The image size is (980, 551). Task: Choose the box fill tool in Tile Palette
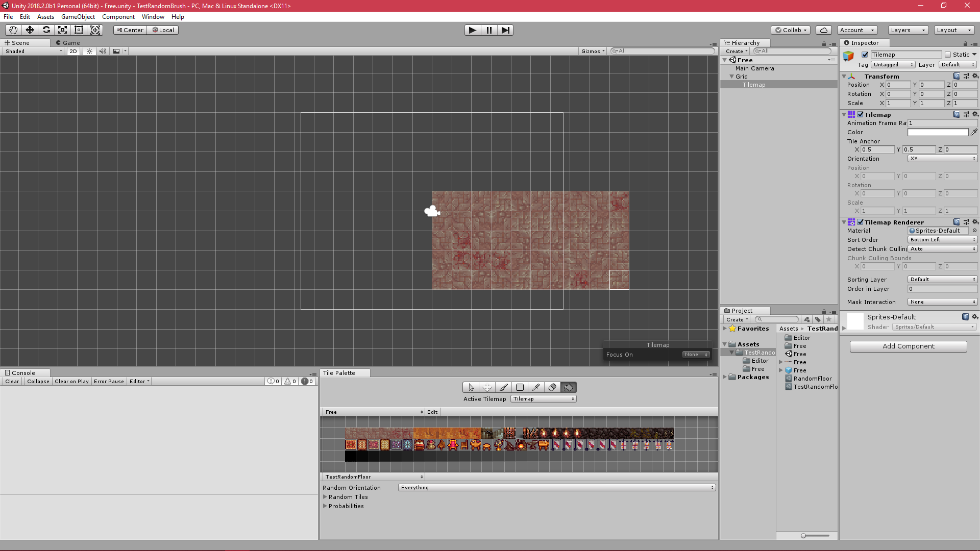point(520,387)
